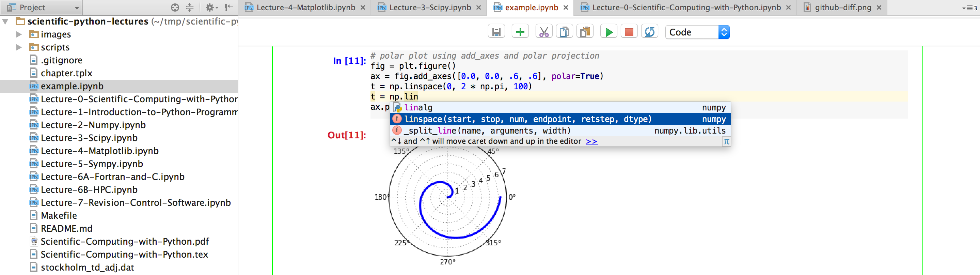The image size is (980, 275).
Task: Open README.md in project tree
Action: pos(66,229)
